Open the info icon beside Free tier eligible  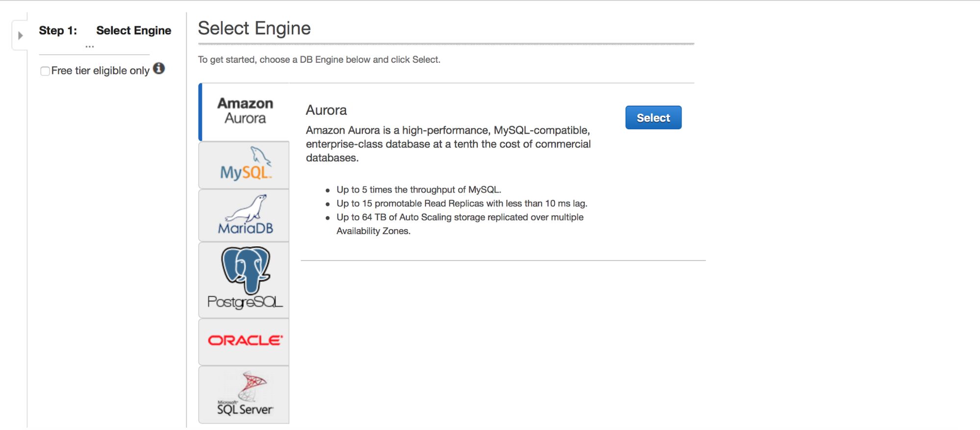159,68
